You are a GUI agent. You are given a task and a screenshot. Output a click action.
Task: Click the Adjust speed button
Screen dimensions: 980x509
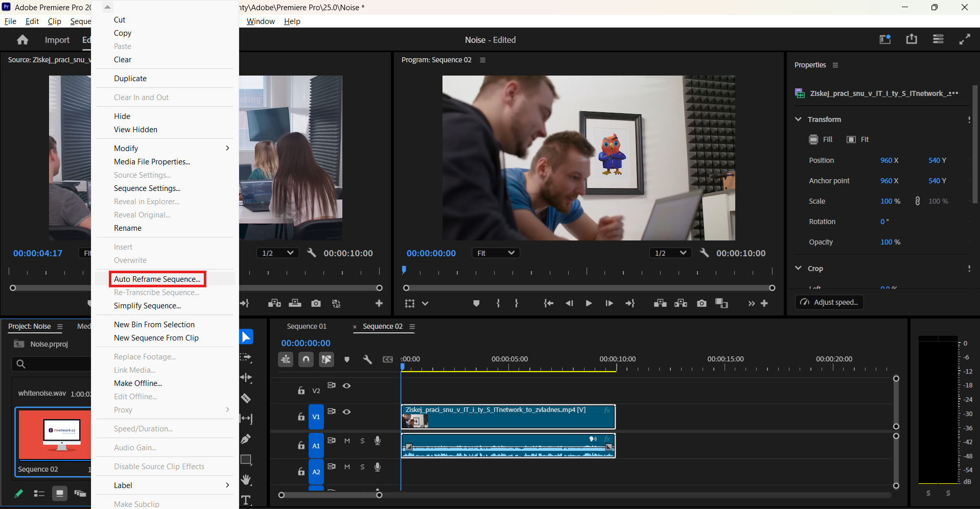coord(829,302)
